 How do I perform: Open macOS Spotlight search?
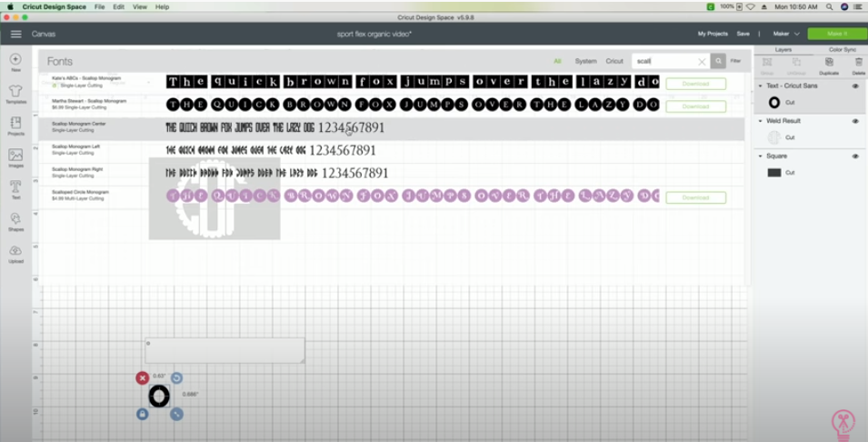click(829, 6)
